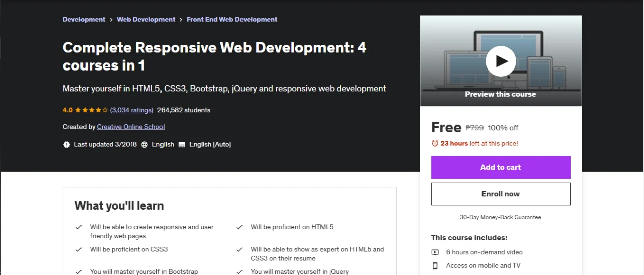Click the mobile access icon
The image size is (644, 275).
pos(435,265)
